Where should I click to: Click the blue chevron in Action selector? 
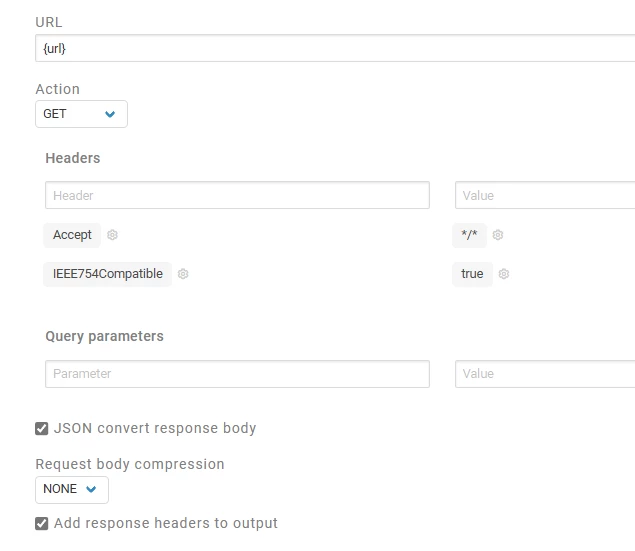pos(110,114)
